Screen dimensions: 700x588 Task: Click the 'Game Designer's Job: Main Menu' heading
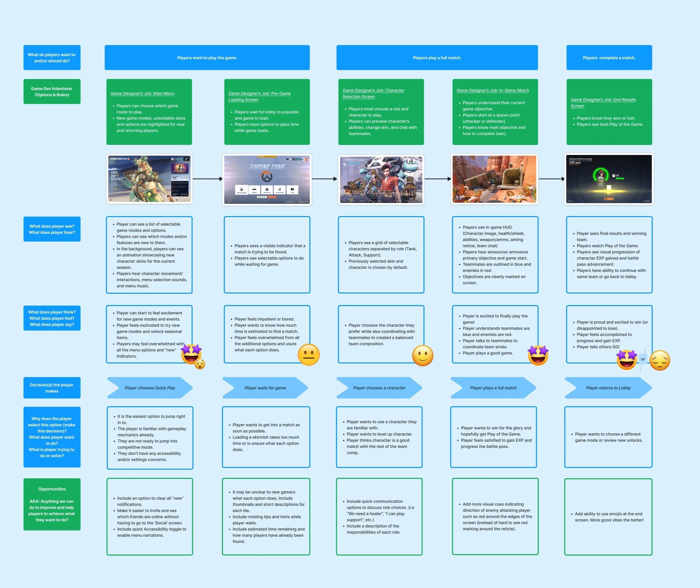pos(142,94)
